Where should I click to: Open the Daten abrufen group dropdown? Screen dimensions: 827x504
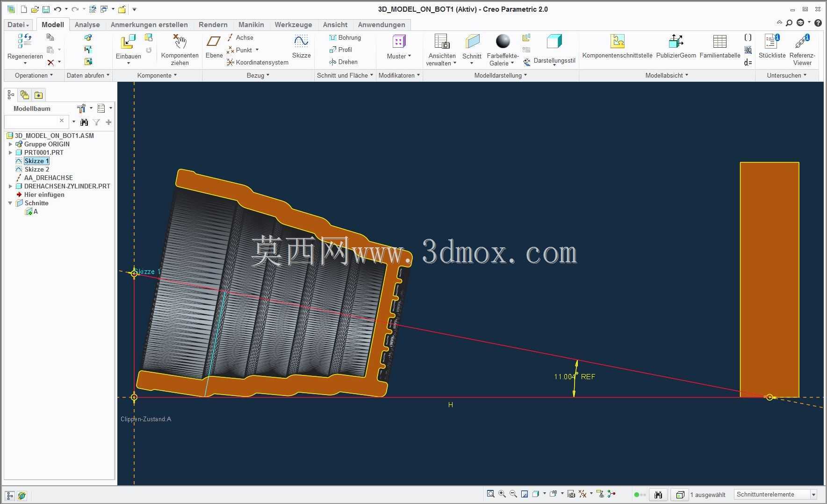pyautogui.click(x=88, y=75)
